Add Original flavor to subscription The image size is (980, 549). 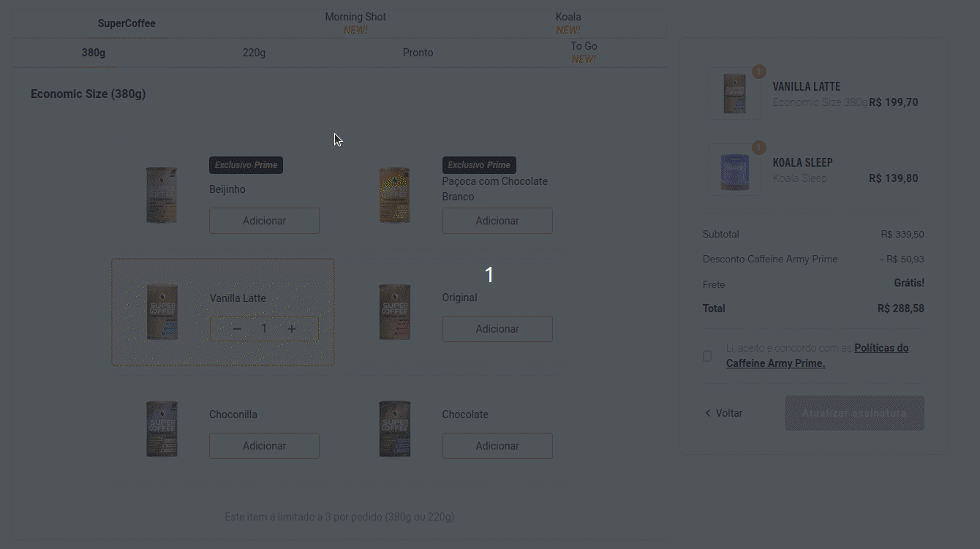pyautogui.click(x=497, y=329)
